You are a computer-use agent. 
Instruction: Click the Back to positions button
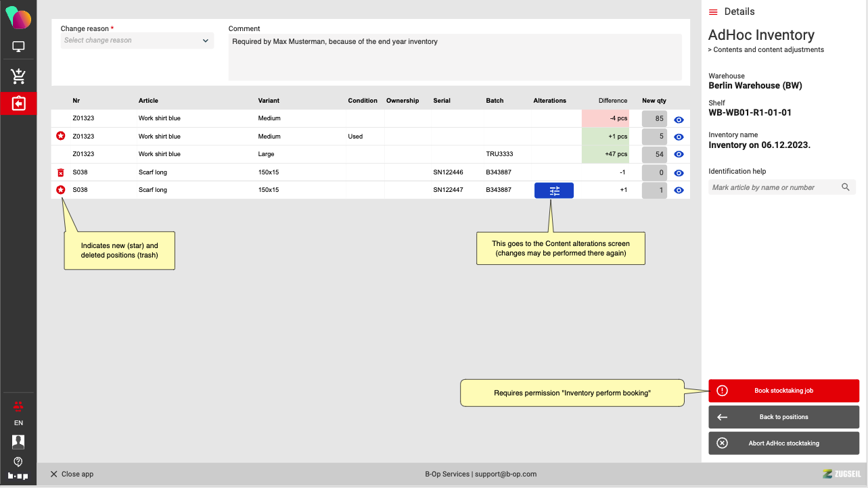pos(783,417)
